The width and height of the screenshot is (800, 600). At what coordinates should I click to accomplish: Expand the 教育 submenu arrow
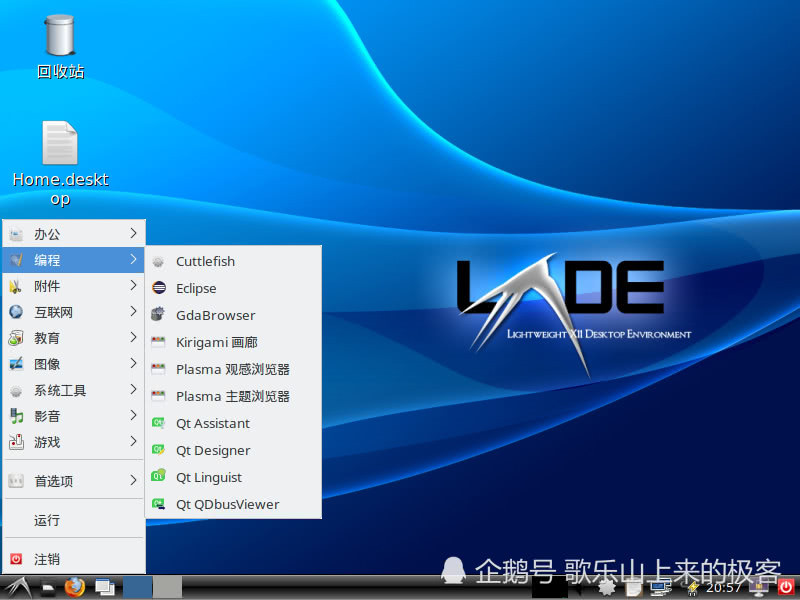pyautogui.click(x=133, y=337)
